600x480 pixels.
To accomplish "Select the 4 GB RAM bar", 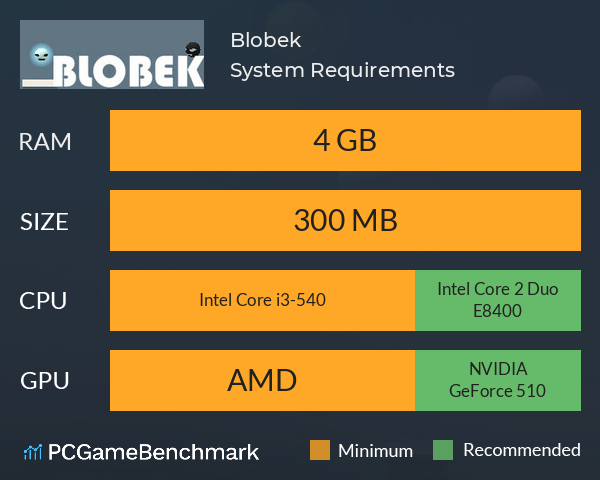I will 345,140.
